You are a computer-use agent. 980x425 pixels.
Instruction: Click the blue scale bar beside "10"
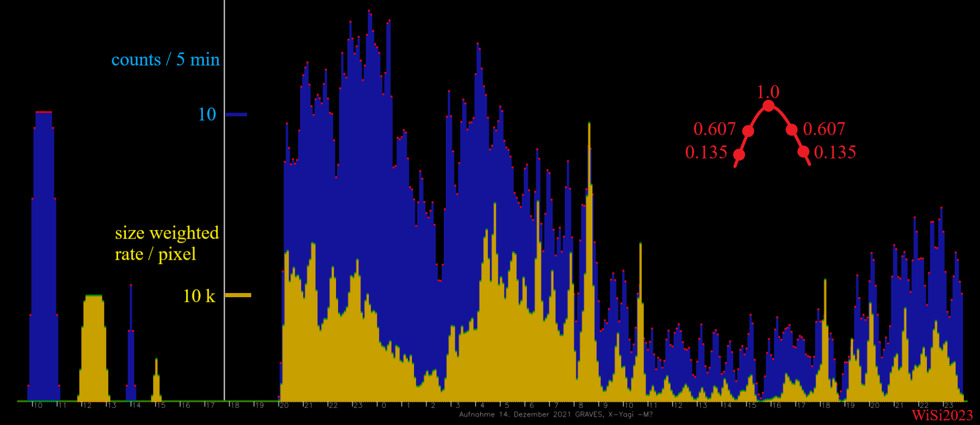pos(236,114)
